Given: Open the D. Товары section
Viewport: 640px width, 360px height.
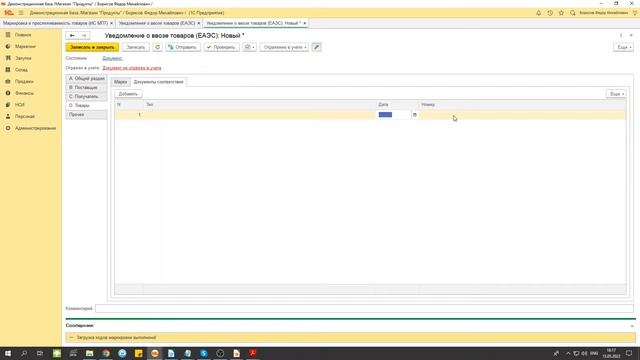Looking at the screenshot, I should pyautogui.click(x=87, y=105).
